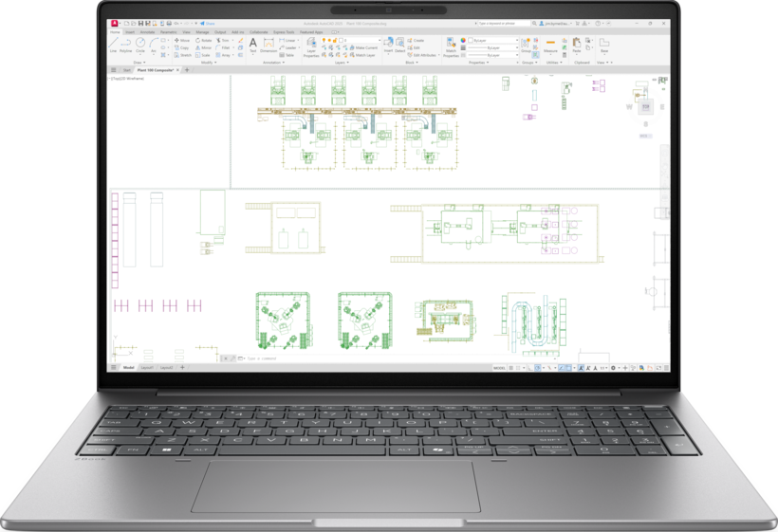Open the Start file tab
This screenshot has height=532, width=778.
127,70
